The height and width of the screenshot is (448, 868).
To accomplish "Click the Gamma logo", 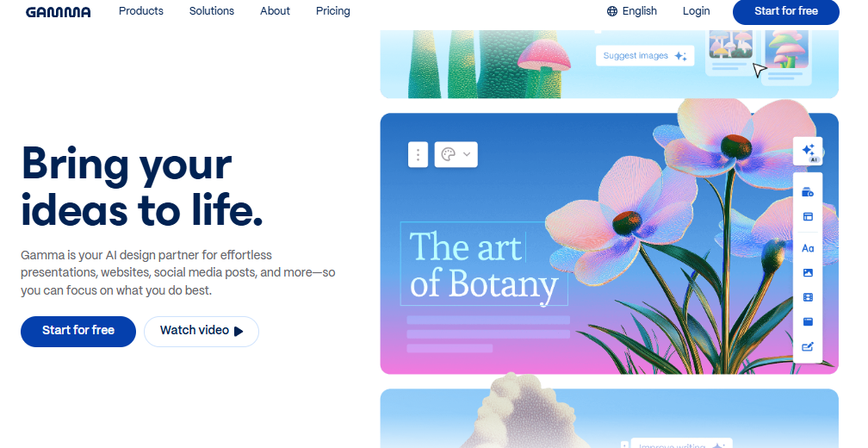I will click(x=59, y=11).
